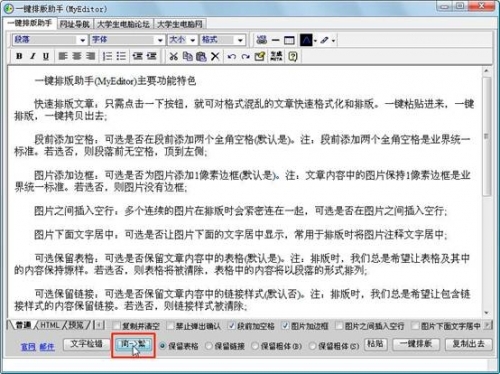Switch to 一键排版助手 tab
This screenshot has height=374, width=500.
tap(30, 23)
